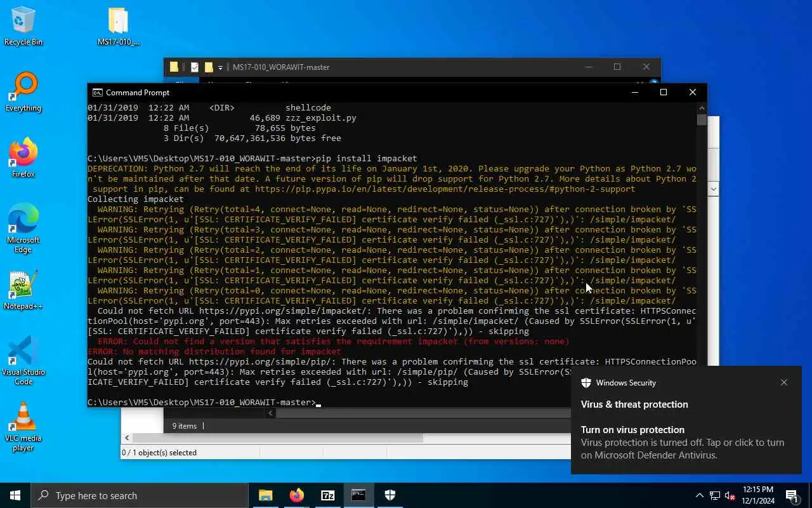Viewport: 812px width, 508px height.
Task: Click the Windows Security shield icon in notification
Action: point(586,383)
